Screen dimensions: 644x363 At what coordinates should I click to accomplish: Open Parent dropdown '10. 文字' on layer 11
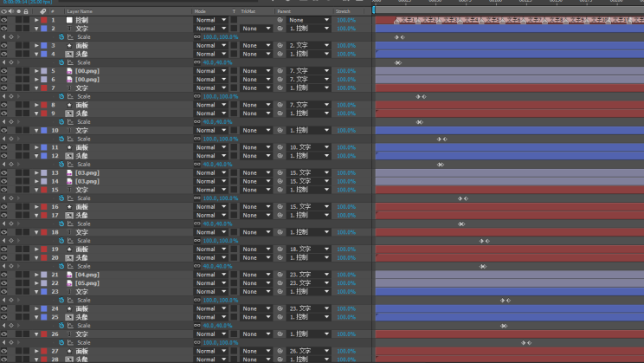pos(308,147)
